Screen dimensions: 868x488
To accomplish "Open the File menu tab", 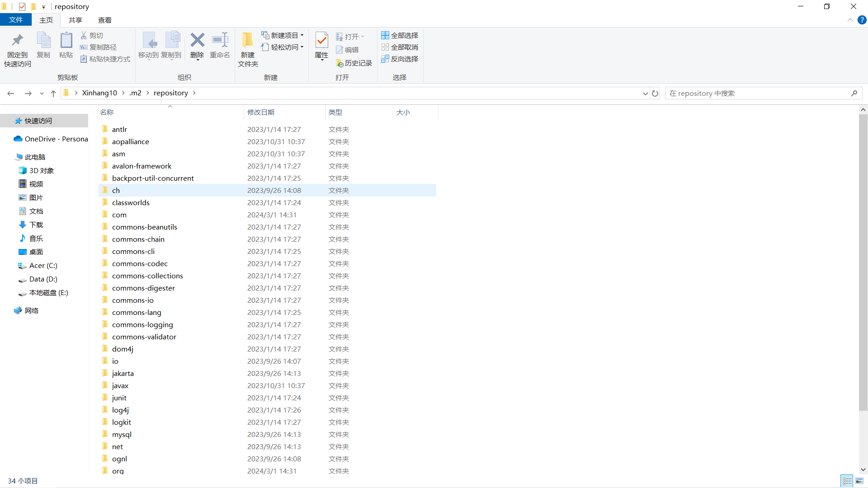I will 16,20.
